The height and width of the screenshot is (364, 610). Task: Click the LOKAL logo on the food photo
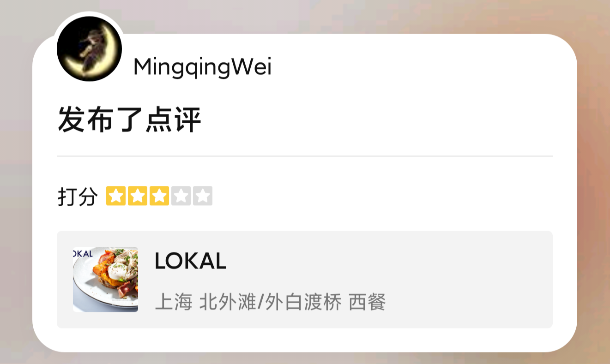[x=84, y=253]
